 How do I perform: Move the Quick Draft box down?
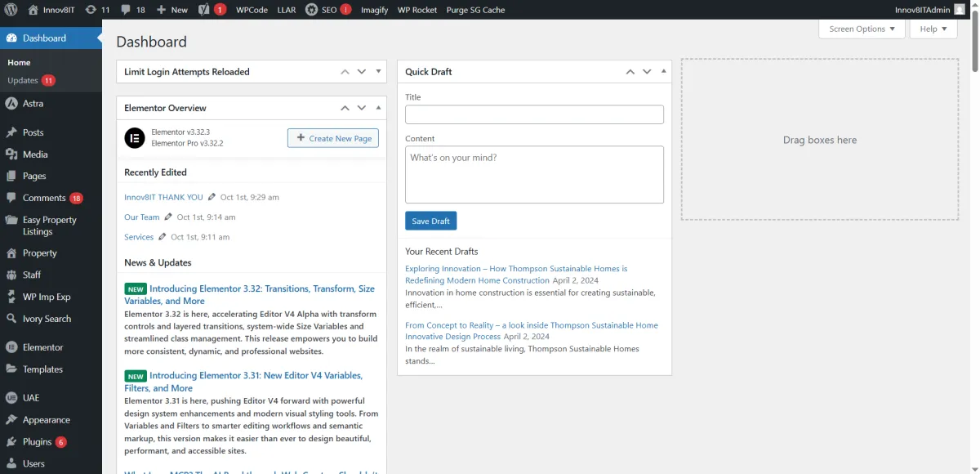coord(647,72)
